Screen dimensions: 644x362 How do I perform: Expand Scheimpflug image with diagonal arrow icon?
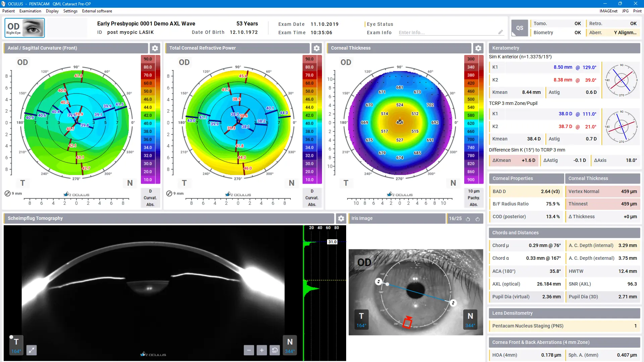pyautogui.click(x=31, y=350)
